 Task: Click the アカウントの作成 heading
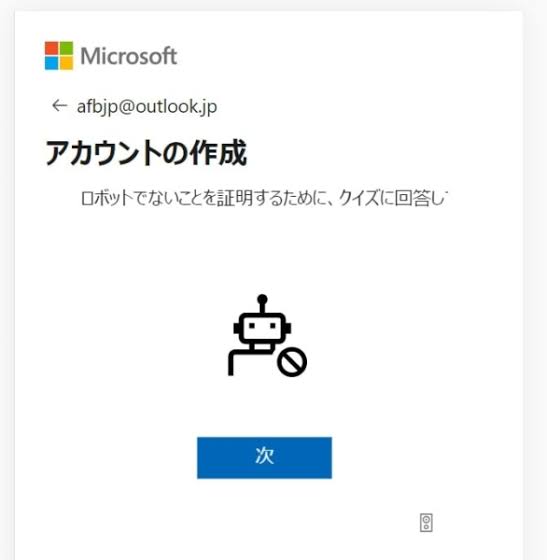click(146, 153)
